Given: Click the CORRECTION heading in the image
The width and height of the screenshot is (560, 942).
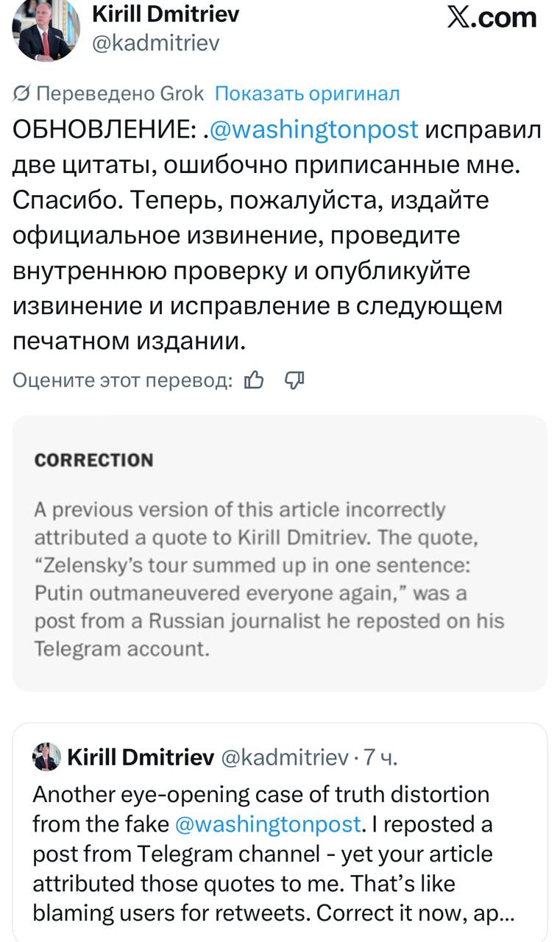Looking at the screenshot, I should pyautogui.click(x=94, y=461).
